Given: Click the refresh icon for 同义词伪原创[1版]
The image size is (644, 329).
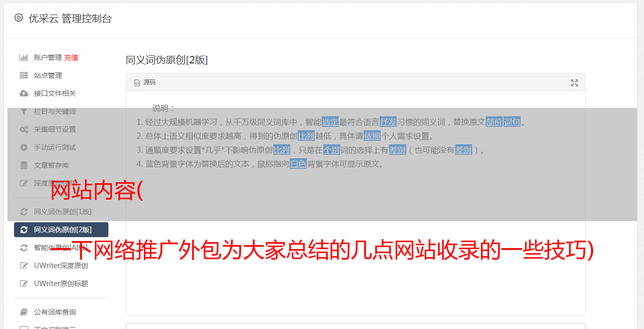Looking at the screenshot, I should (x=23, y=212).
